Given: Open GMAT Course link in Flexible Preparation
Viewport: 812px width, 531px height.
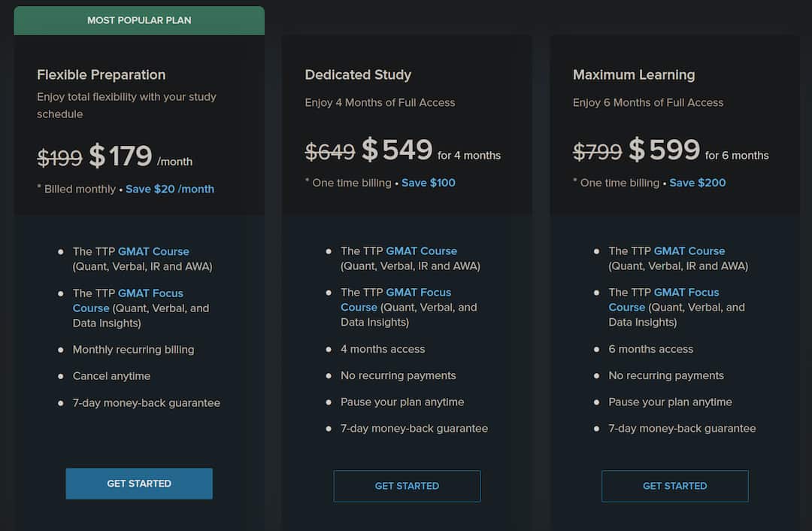Looking at the screenshot, I should coord(153,251).
